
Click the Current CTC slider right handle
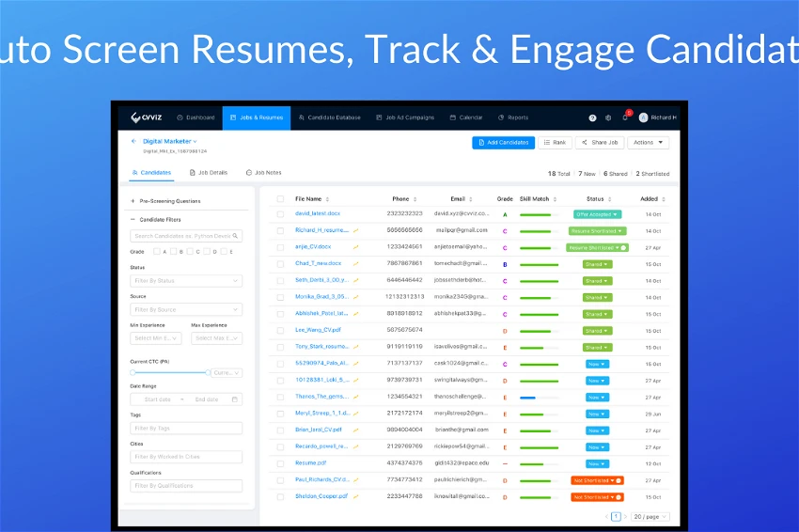[x=208, y=372]
